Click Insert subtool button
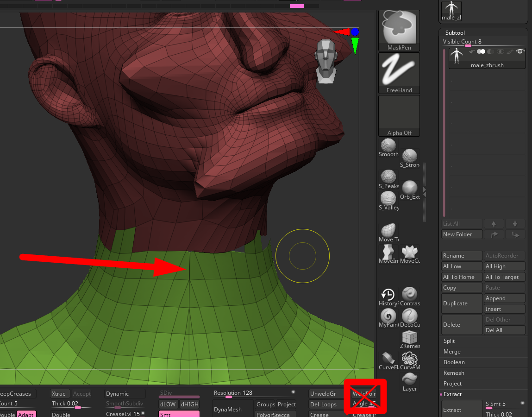Viewport: 532px width, 417px height. [x=505, y=309]
